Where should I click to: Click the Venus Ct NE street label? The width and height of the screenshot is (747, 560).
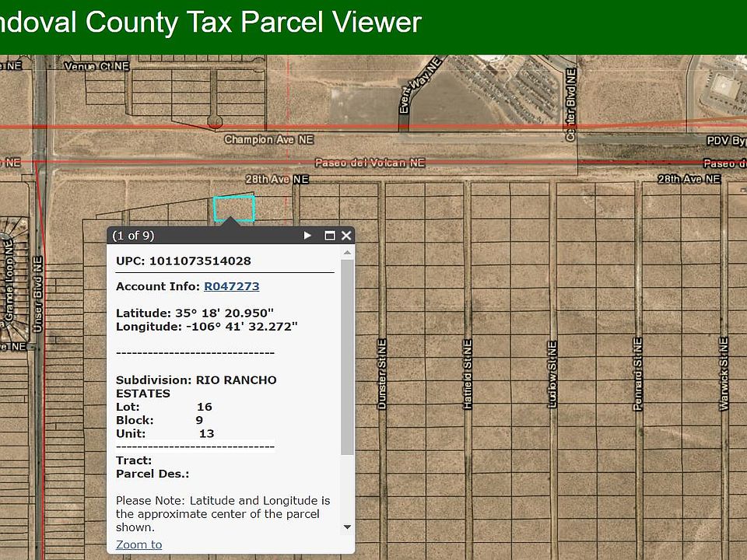pos(96,66)
